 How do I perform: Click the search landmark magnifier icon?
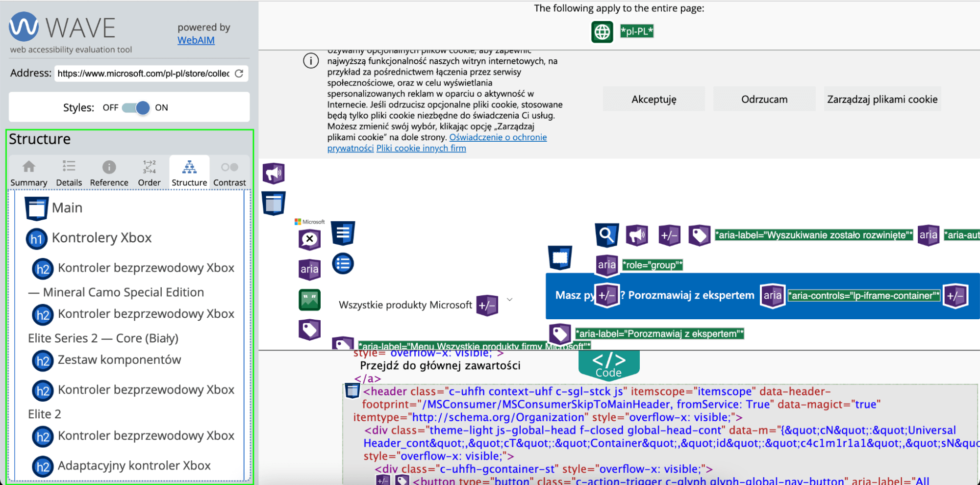606,235
